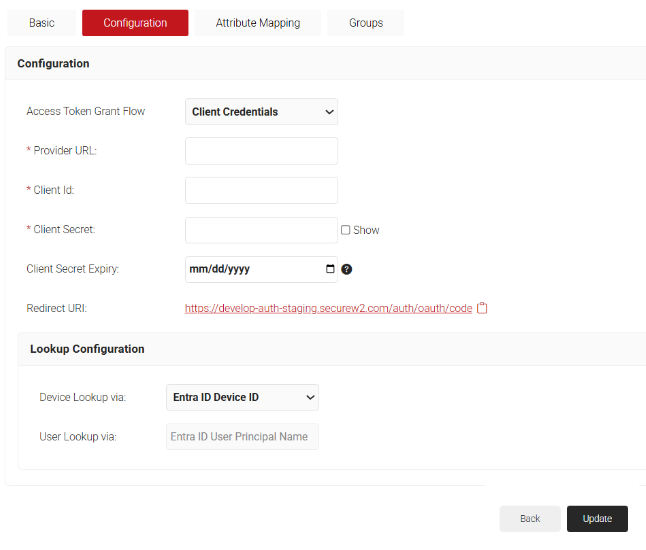Image resolution: width=646 pixels, height=550 pixels.
Task: Expand the Access Token Grant Flow dropdown
Action: (x=261, y=112)
